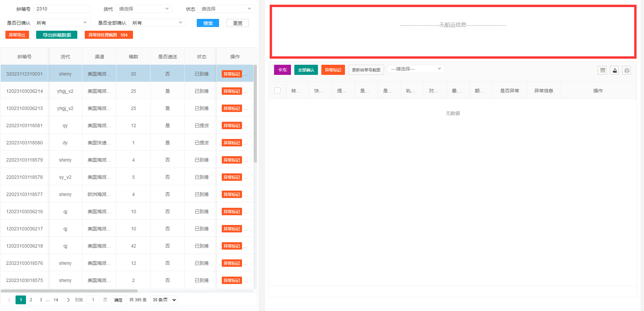
Task: Click 异常标记 for row 32023112310031
Action: (232, 74)
